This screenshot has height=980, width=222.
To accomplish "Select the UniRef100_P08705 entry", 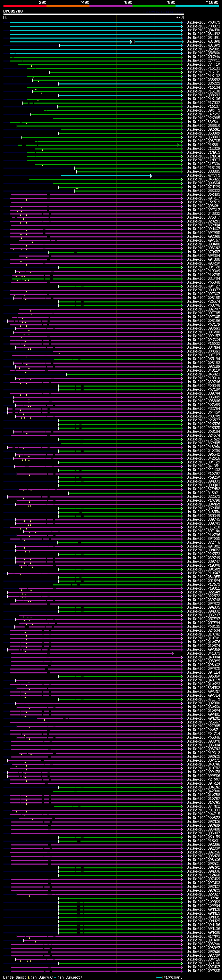I will (203, 416).
